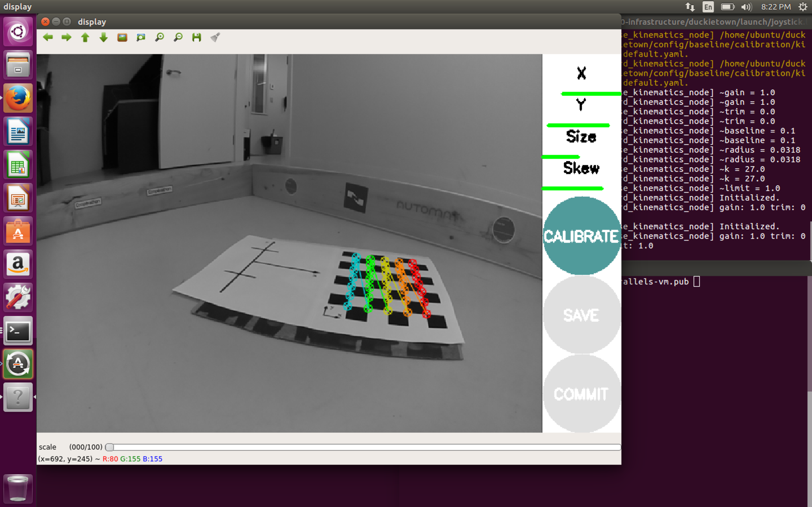The image size is (812, 507).
Task: Click the scale trackbar handle
Action: (109, 447)
